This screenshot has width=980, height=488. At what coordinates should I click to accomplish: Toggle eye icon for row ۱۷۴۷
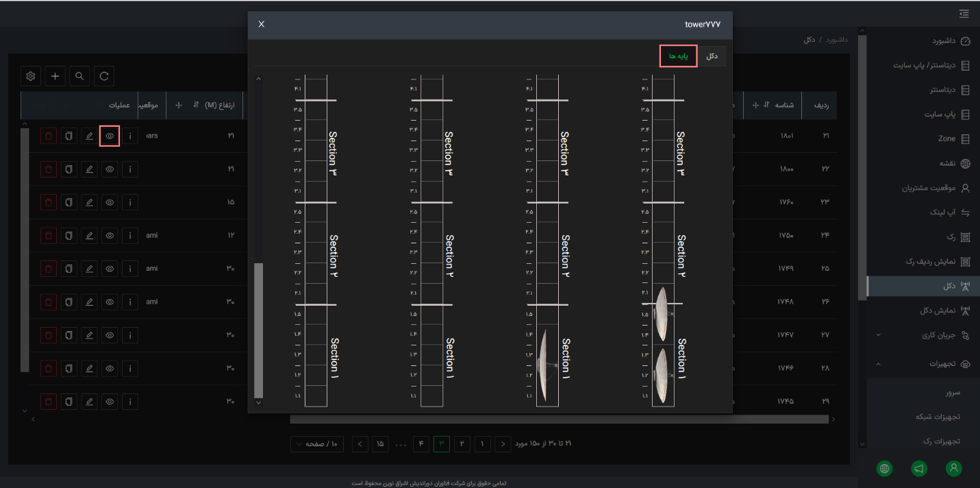click(110, 334)
